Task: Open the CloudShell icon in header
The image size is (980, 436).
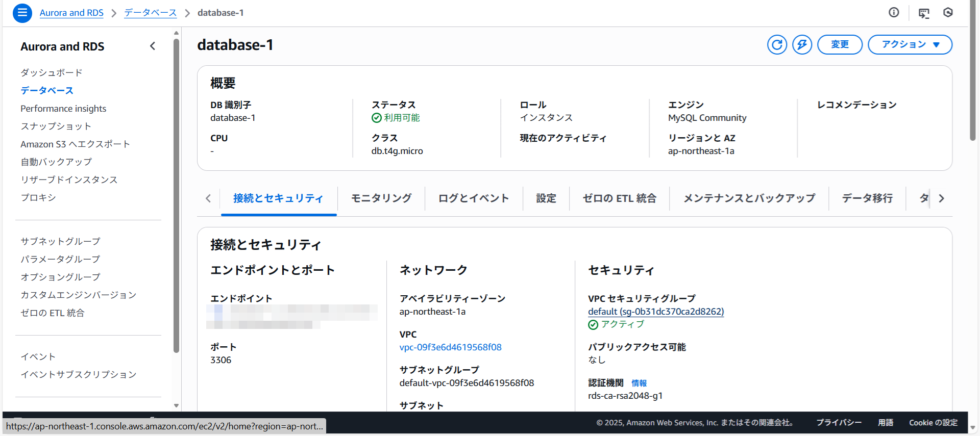Action: (x=924, y=13)
